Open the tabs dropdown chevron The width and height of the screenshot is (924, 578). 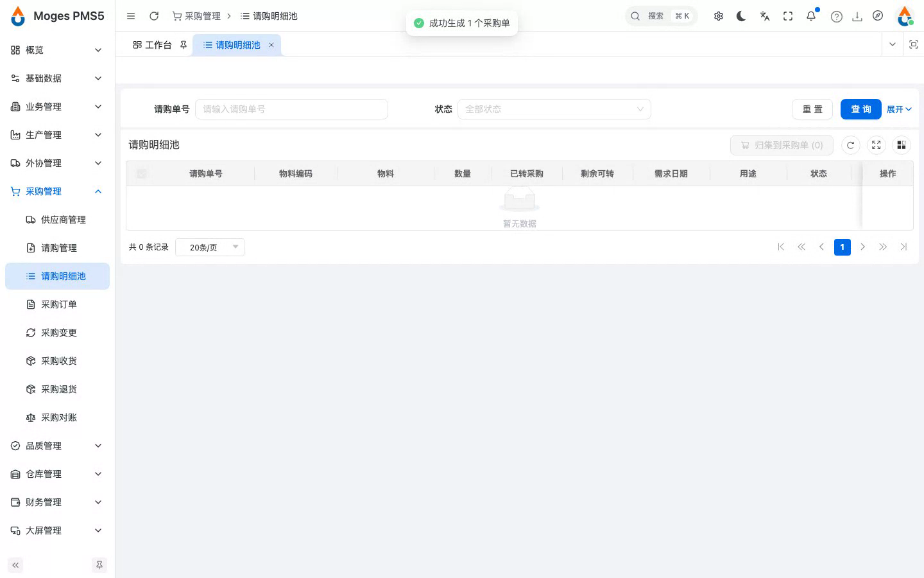pos(892,44)
